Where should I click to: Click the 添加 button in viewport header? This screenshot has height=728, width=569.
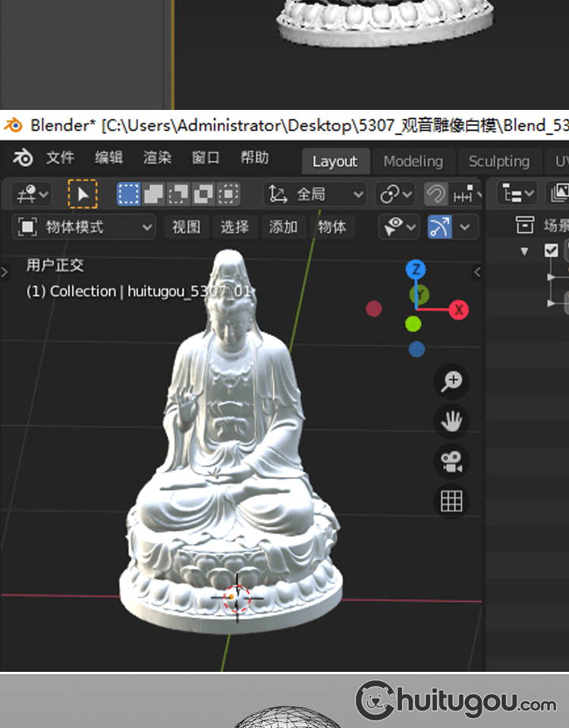click(x=283, y=227)
